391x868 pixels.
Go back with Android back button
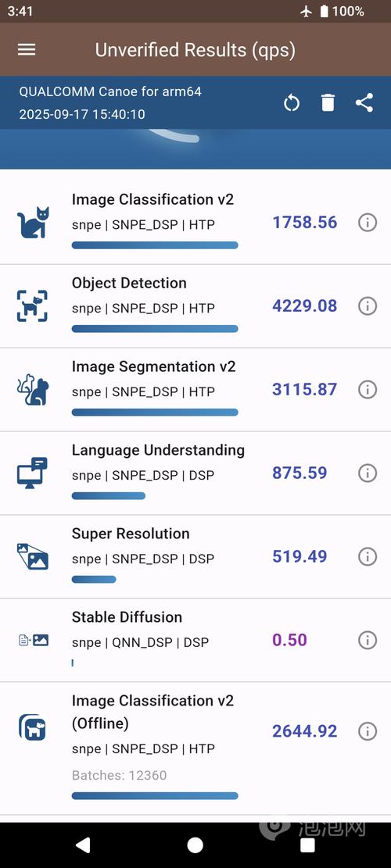83,845
